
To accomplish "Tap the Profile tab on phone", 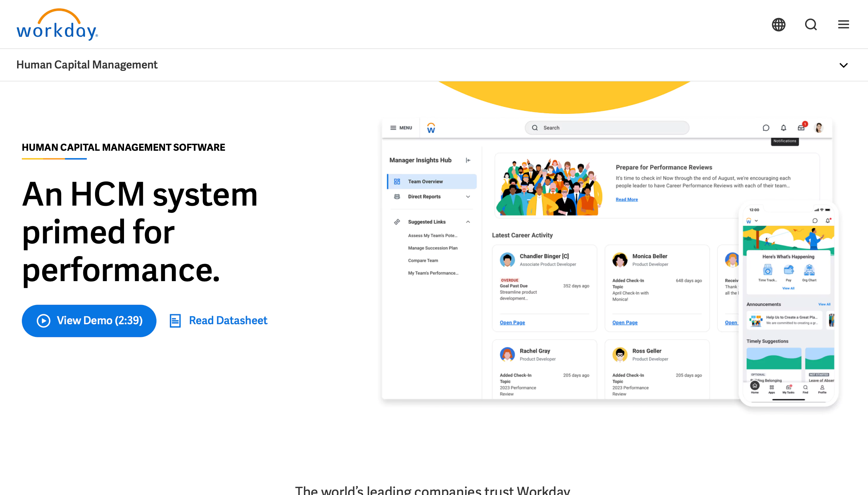I will click(x=822, y=389).
